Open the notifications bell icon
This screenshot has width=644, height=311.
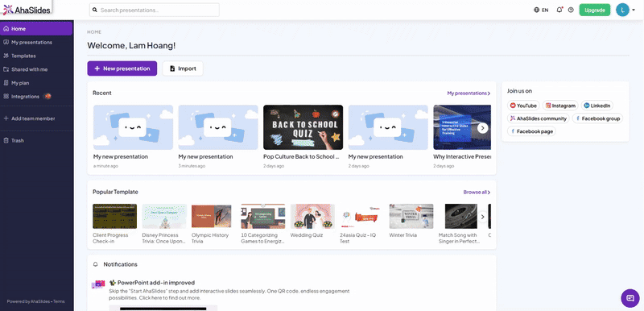coord(559,10)
